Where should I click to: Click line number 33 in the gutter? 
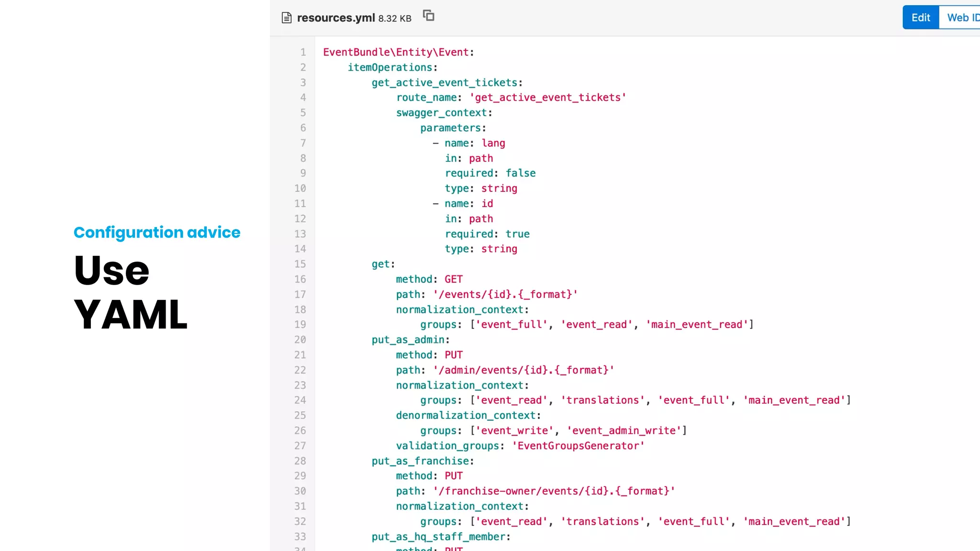pyautogui.click(x=300, y=536)
